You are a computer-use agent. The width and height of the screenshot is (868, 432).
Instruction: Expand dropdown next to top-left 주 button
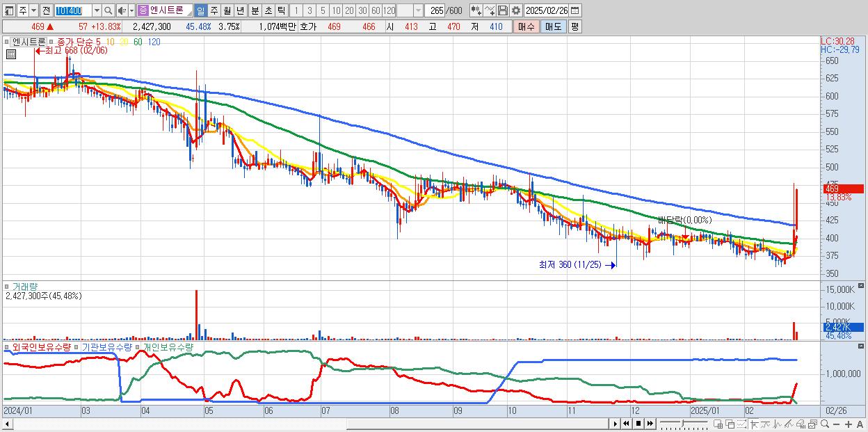[x=33, y=10]
